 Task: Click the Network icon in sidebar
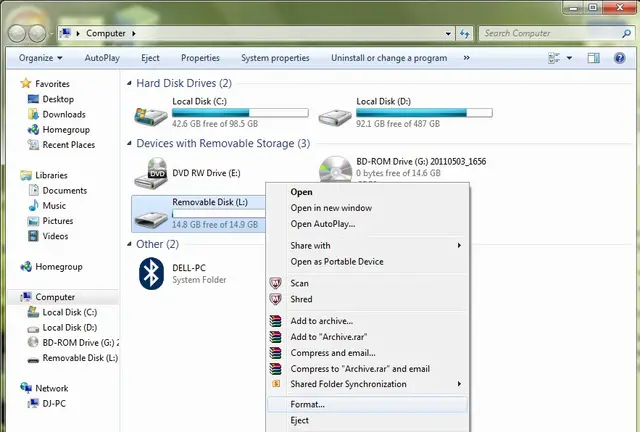[x=26, y=387]
